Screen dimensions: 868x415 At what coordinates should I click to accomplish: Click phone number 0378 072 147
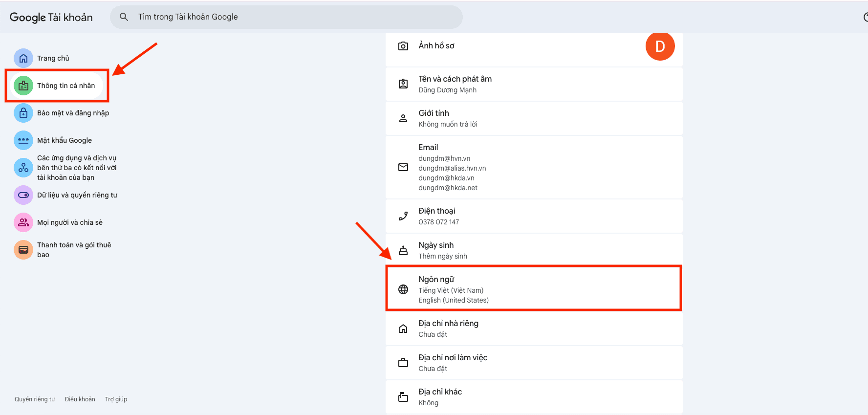(x=438, y=222)
